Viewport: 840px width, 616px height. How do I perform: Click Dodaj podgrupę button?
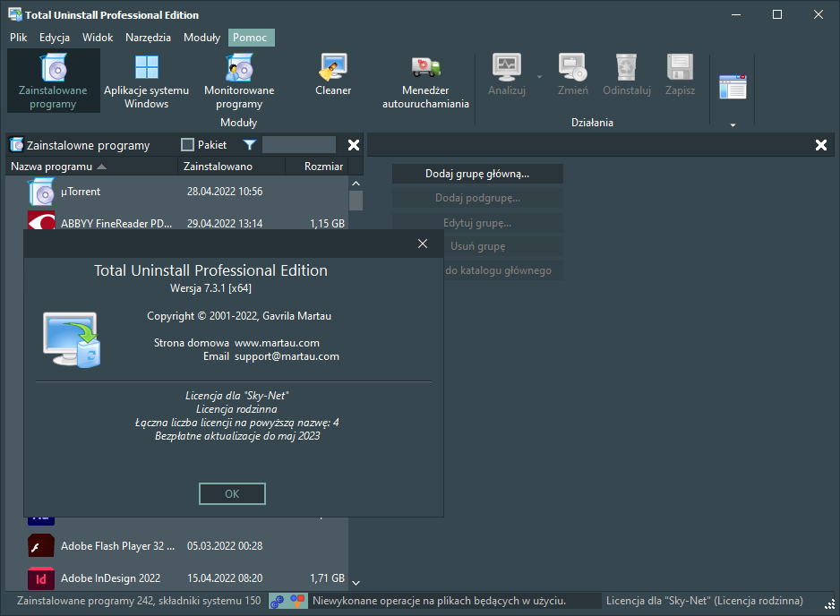[x=477, y=198]
